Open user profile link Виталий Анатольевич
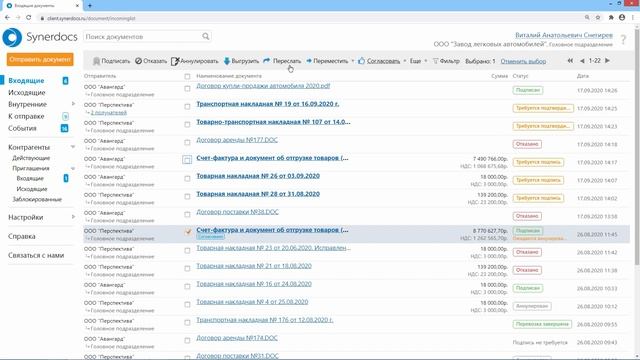This screenshot has height=360, width=640. (x=564, y=35)
